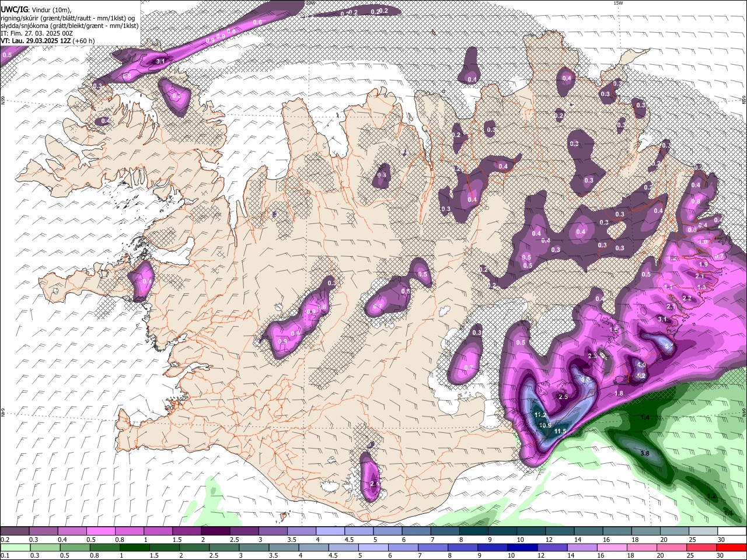Click the '1.8' precipitation value
747x560 pixels.
pyautogui.click(x=619, y=394)
